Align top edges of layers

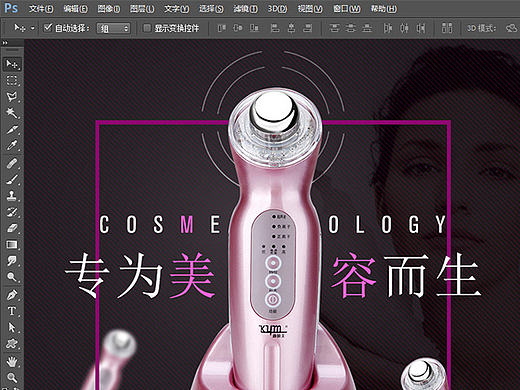(222, 28)
